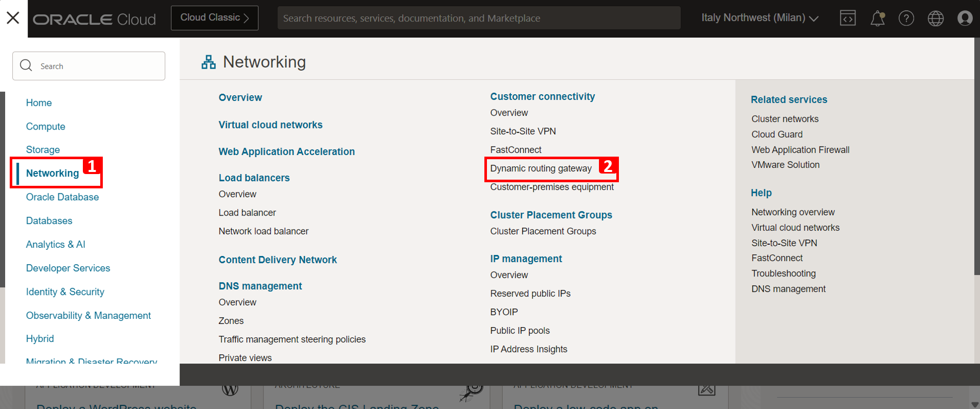This screenshot has width=980, height=409.
Task: Open the Reserved public IPs link
Action: coord(530,293)
